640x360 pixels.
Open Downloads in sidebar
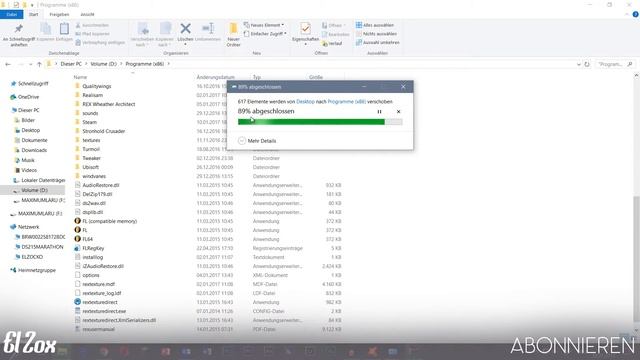31,150
